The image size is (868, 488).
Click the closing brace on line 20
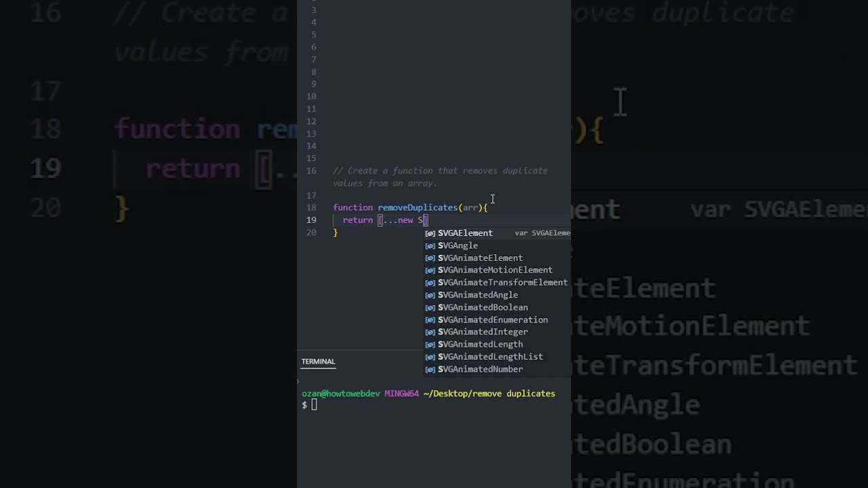point(335,232)
